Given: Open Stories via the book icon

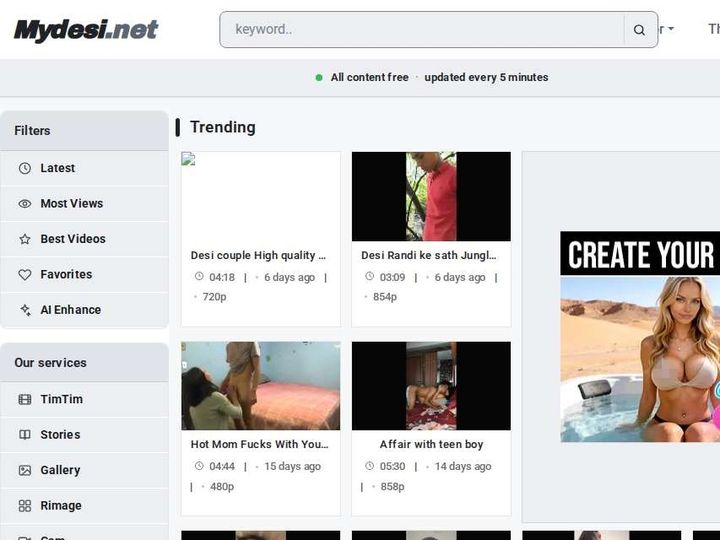Looking at the screenshot, I should (25, 434).
